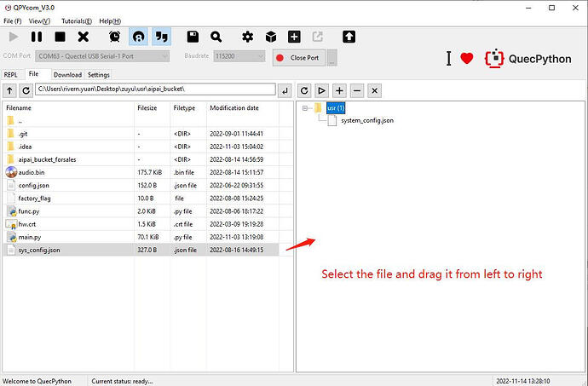Click the text cursor I-beam icon

tap(448, 59)
